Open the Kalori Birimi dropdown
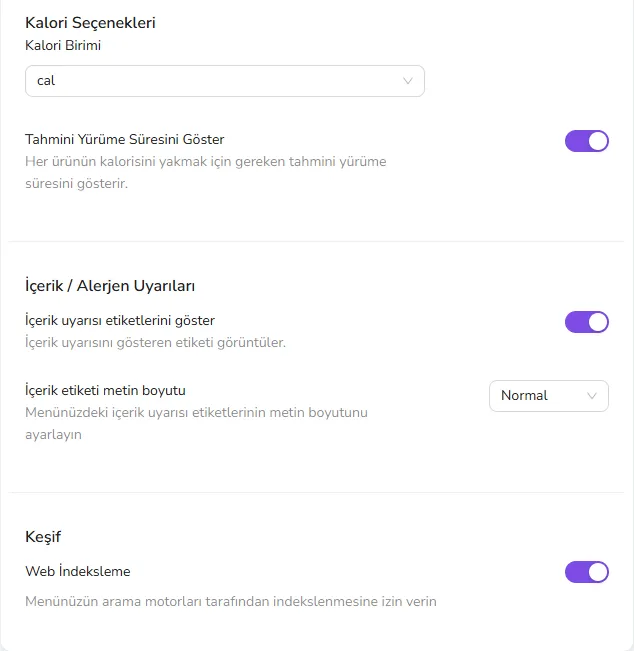 pyautogui.click(x=225, y=81)
